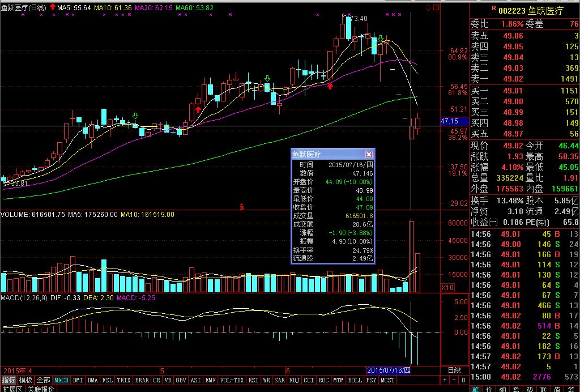Click the 关联报价 button
This screenshot has height=392, width=580.
(x=41, y=389)
